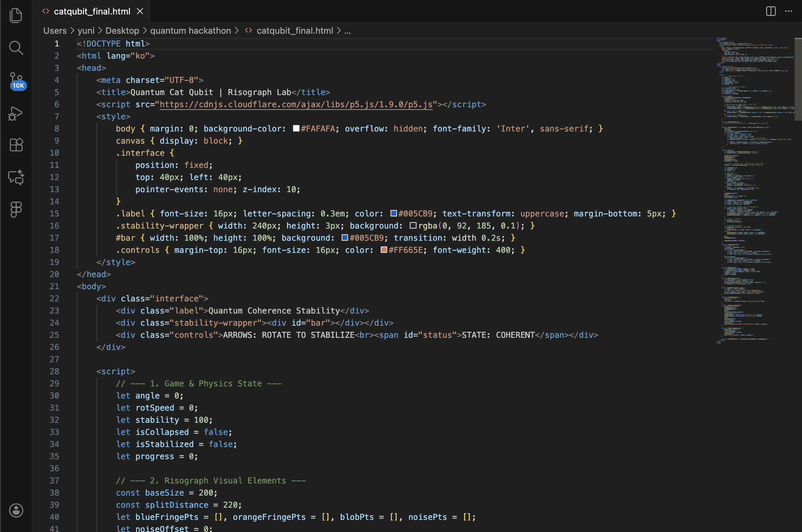Click the 'quantum hackathon' breadcrumb

coord(190,31)
